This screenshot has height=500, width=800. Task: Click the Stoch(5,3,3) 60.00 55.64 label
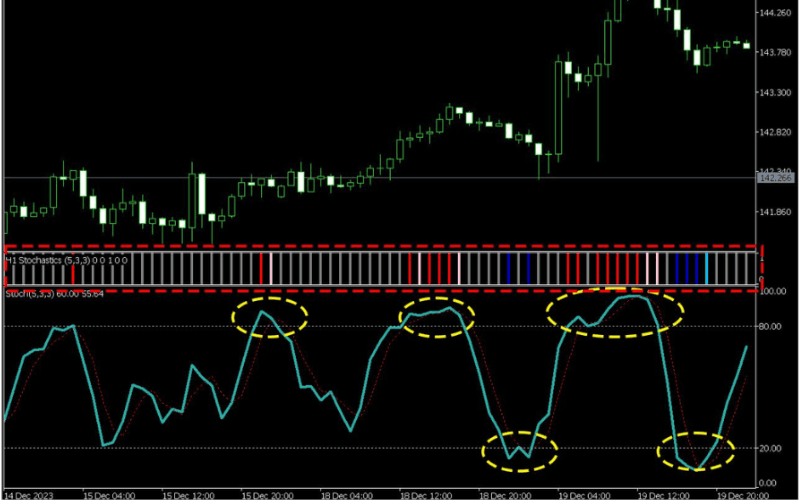coord(55,294)
